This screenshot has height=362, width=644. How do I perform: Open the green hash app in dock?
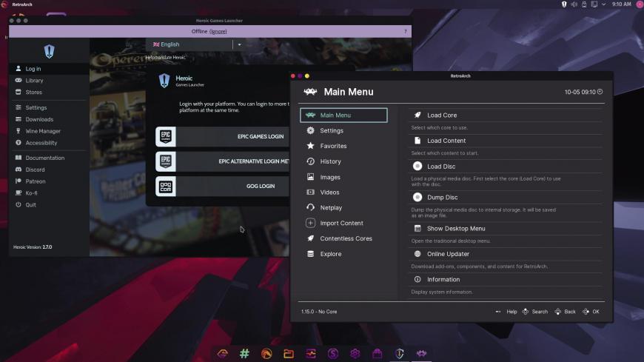tap(244, 353)
